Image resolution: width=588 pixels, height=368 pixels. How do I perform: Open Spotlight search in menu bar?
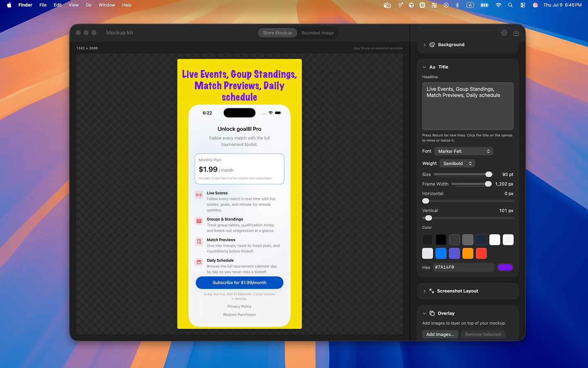(x=510, y=5)
